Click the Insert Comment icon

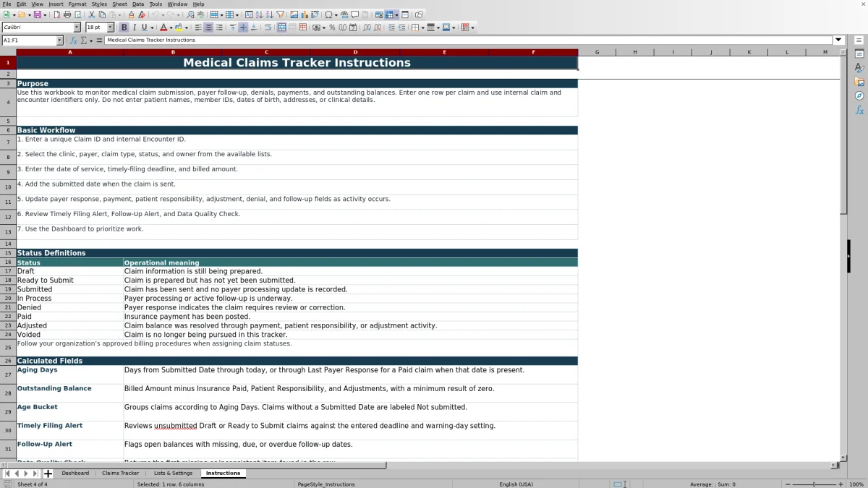(x=354, y=14)
